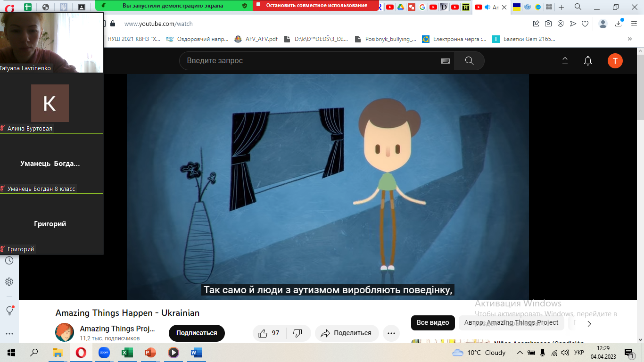This screenshot has height=362, width=644.
Task: Open the taskbar notification center icon
Action: coord(629,353)
